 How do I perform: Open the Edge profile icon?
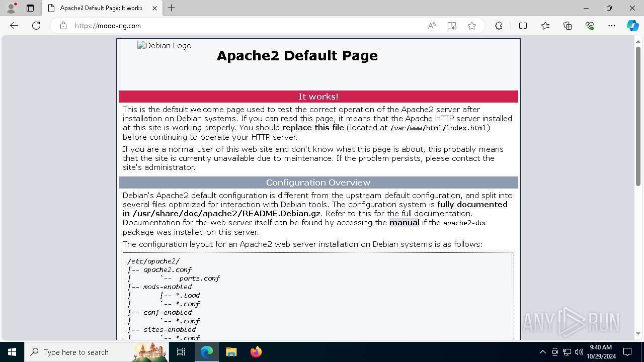coord(11,8)
